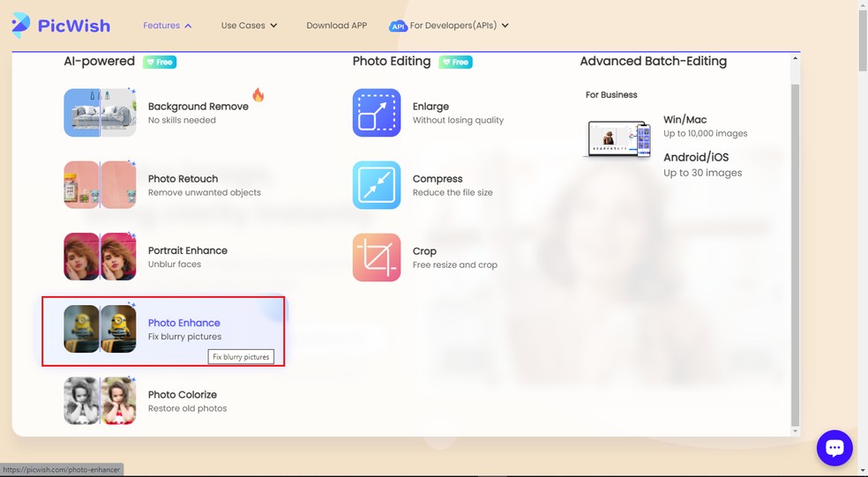Click the 'Photo Editing' heading
The height and width of the screenshot is (477, 868).
coord(392,62)
